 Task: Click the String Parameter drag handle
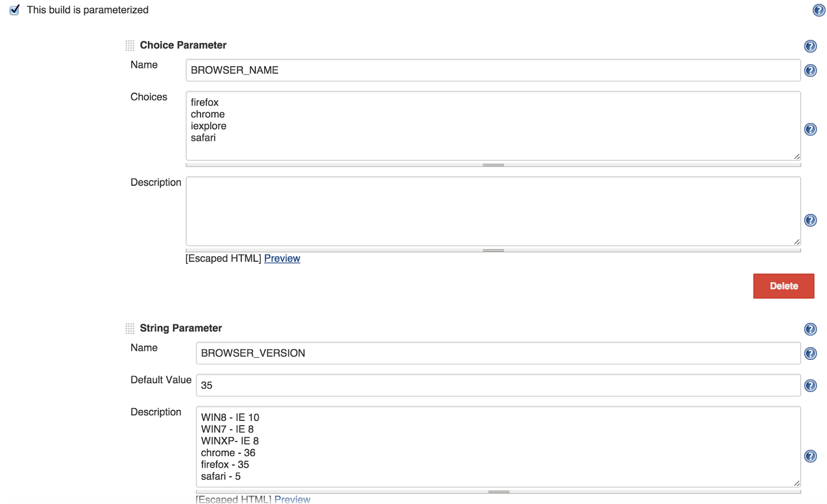[130, 328]
